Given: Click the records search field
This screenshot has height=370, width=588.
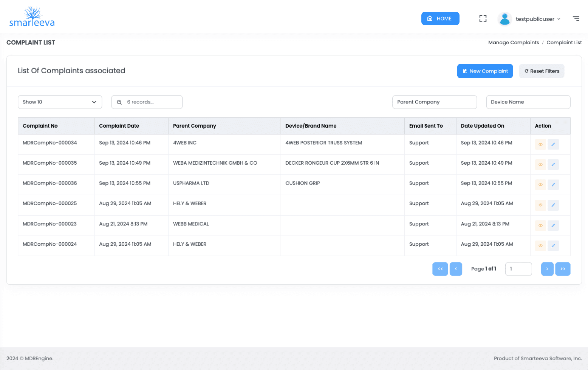Looking at the screenshot, I should (147, 102).
